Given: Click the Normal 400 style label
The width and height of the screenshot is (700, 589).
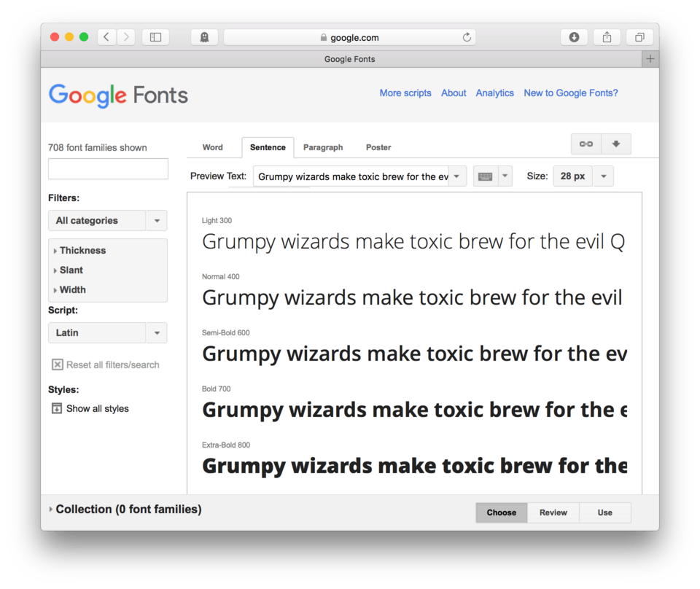Looking at the screenshot, I should pos(220,277).
